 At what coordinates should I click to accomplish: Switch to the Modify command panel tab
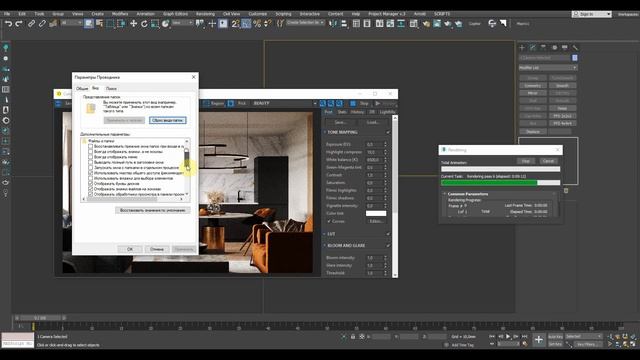[533, 48]
